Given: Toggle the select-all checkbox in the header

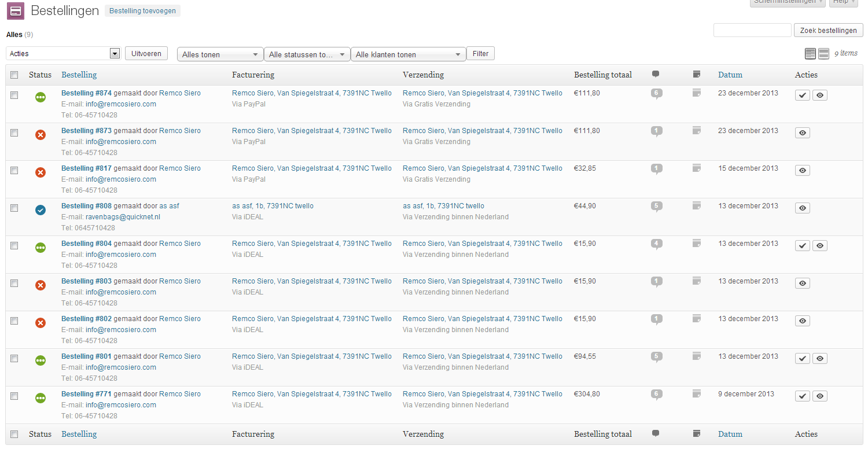Looking at the screenshot, I should coord(14,75).
